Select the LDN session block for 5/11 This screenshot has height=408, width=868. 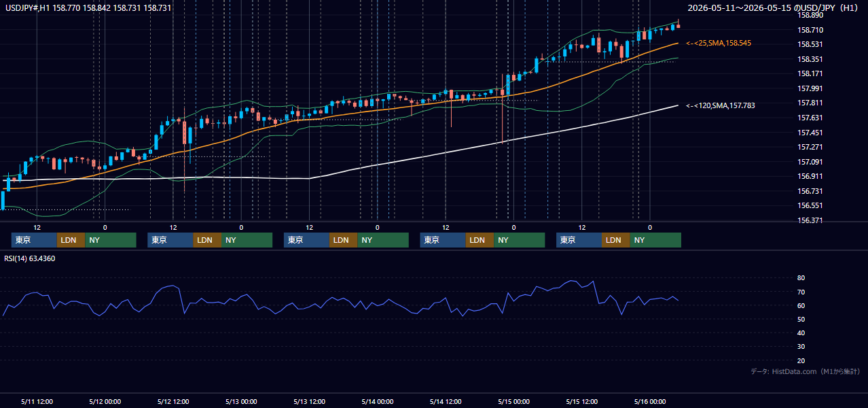coord(71,240)
